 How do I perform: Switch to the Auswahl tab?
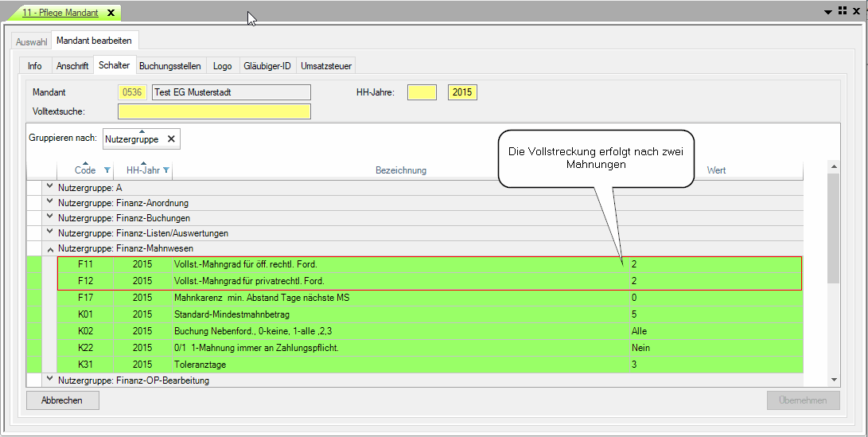(x=32, y=41)
